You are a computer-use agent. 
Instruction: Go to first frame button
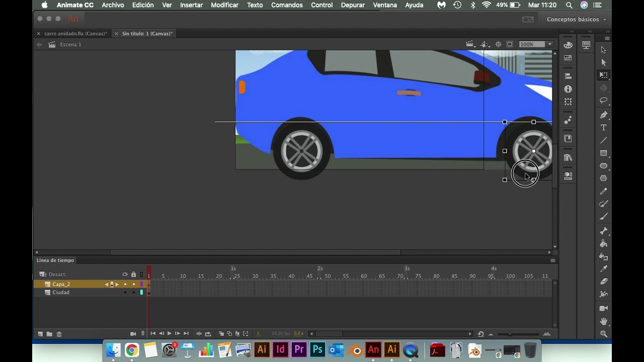[153, 334]
